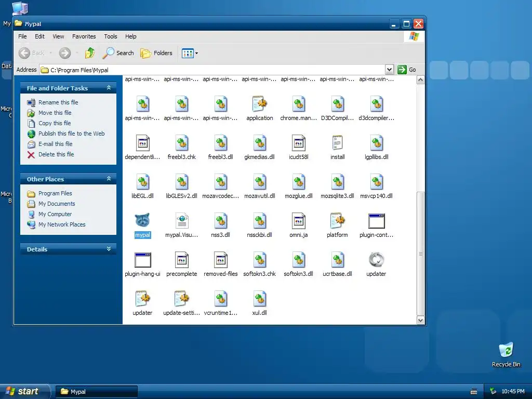Expand the Details panel
532x399 pixels.
109,249
